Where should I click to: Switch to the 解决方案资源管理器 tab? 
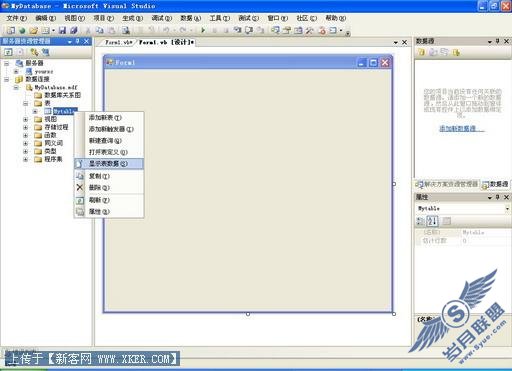pyautogui.click(x=447, y=184)
